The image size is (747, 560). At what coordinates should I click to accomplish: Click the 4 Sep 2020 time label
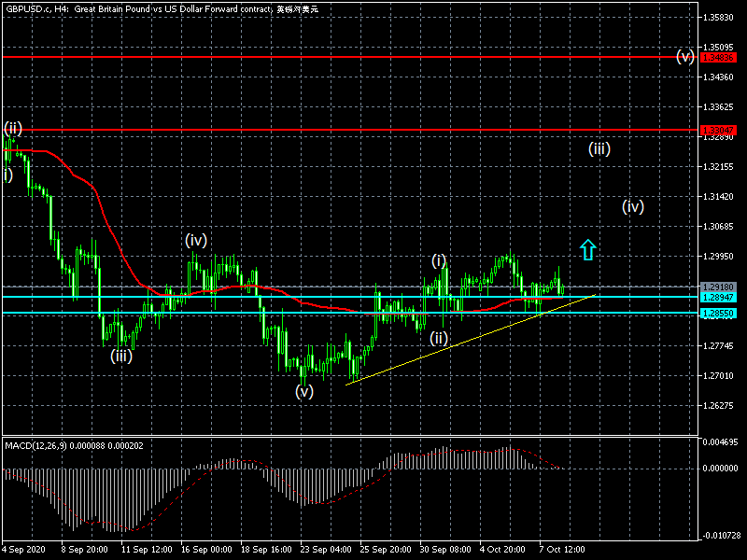[x=25, y=549]
